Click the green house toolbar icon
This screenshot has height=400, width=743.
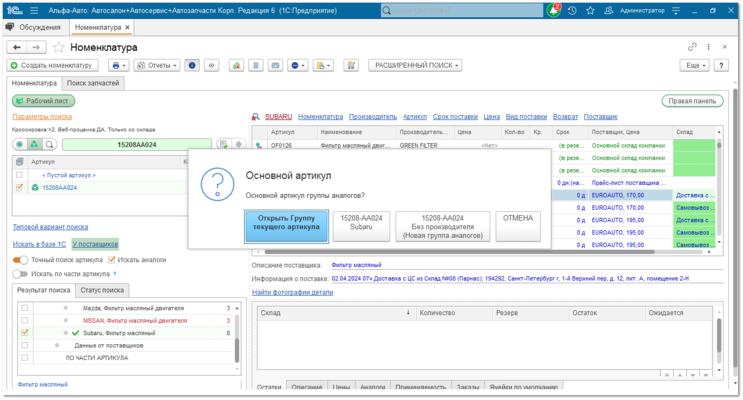pos(236,65)
